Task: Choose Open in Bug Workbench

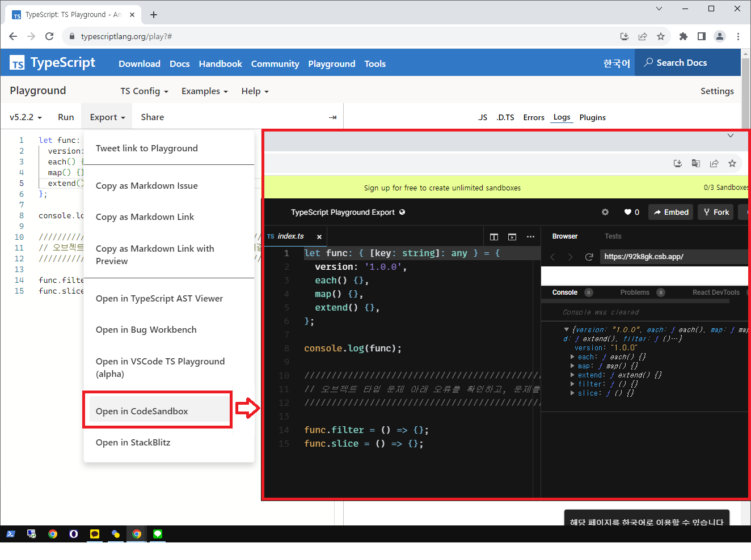Action: (146, 330)
